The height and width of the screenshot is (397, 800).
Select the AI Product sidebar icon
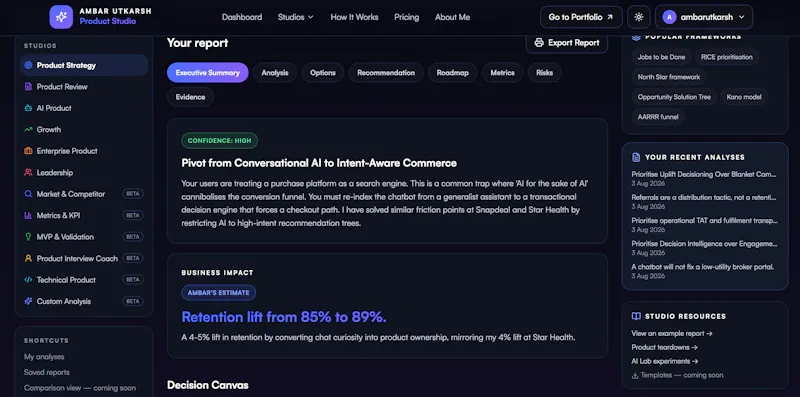(x=28, y=108)
